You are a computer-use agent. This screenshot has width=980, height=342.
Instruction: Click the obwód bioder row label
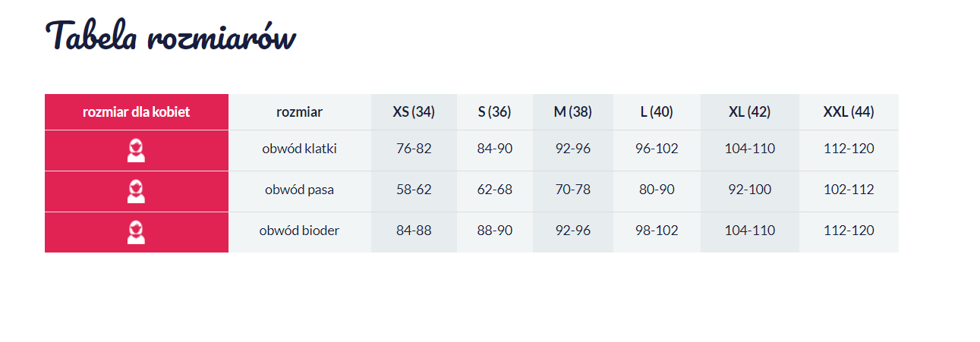coord(299,231)
